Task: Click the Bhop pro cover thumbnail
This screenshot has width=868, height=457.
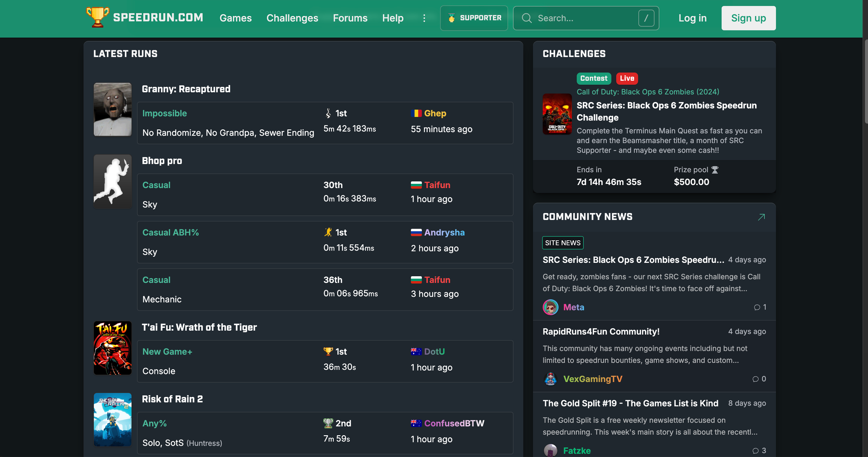Action: click(113, 181)
